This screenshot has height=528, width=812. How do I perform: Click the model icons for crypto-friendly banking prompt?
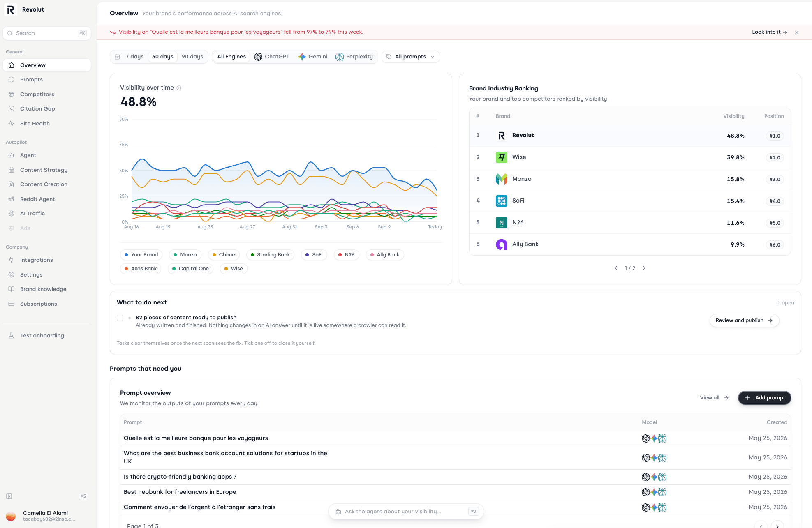[x=654, y=477]
